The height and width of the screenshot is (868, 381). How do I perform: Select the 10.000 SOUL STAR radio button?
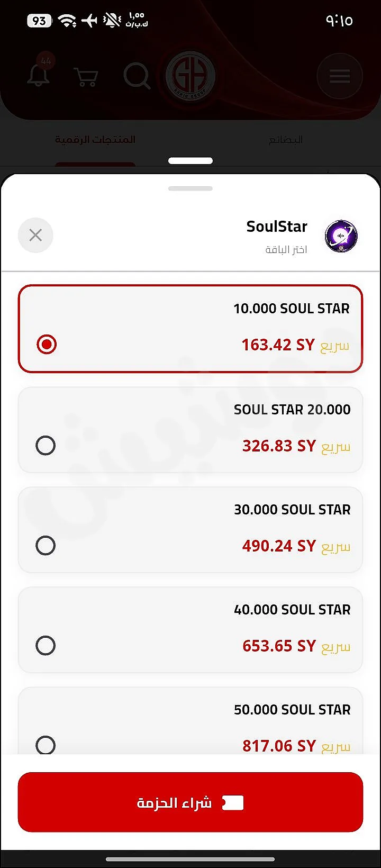(47, 345)
